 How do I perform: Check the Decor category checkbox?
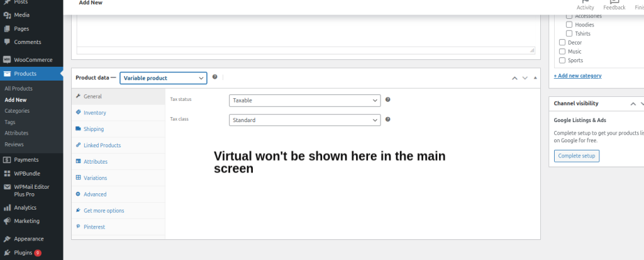[x=562, y=42]
